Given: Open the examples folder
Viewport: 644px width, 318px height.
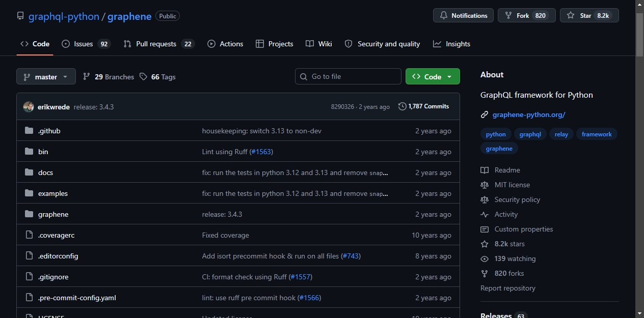Looking at the screenshot, I should 53,193.
